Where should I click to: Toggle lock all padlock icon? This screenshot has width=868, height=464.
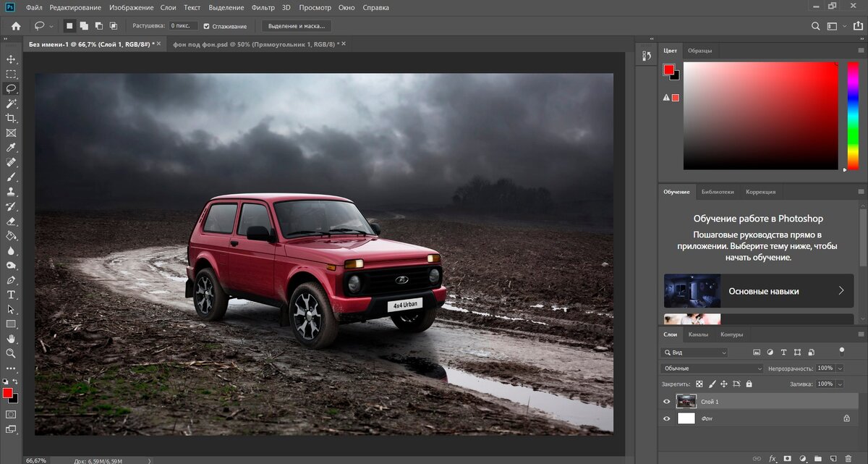pos(749,384)
